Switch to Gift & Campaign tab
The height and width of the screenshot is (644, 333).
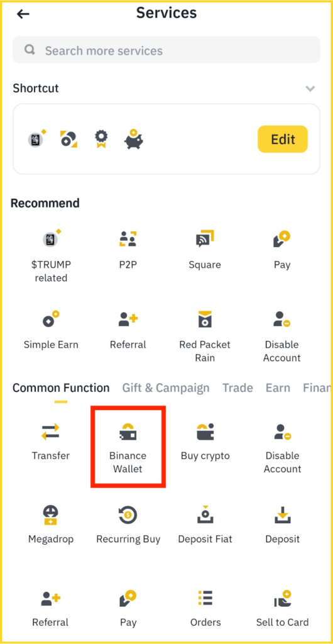point(166,387)
